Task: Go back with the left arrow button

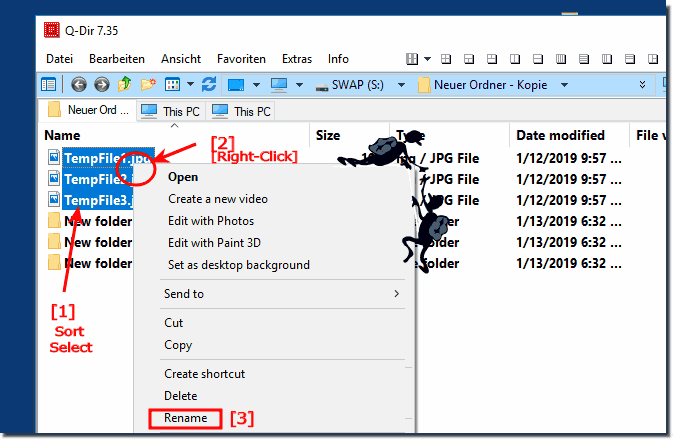Action: coord(79,85)
